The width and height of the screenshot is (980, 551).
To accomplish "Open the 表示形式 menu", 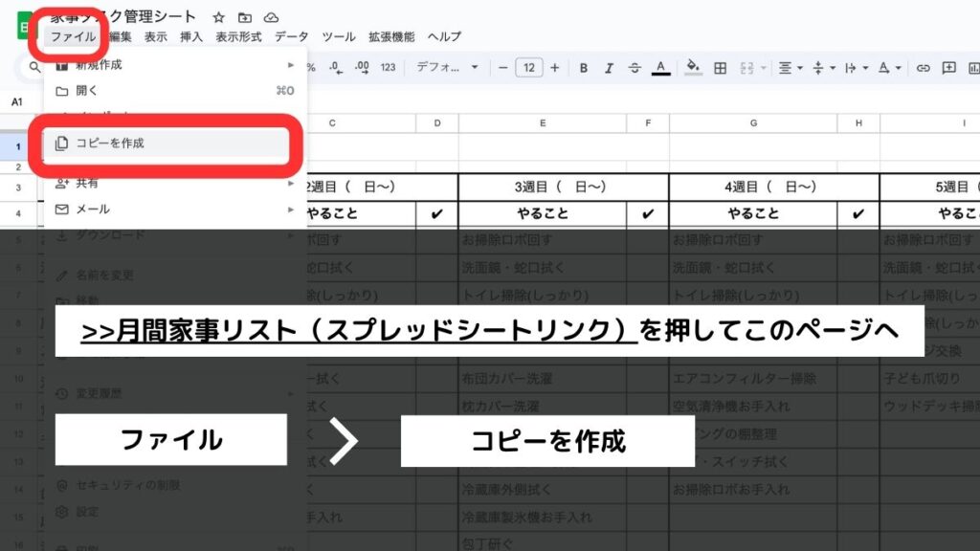I will click(238, 37).
